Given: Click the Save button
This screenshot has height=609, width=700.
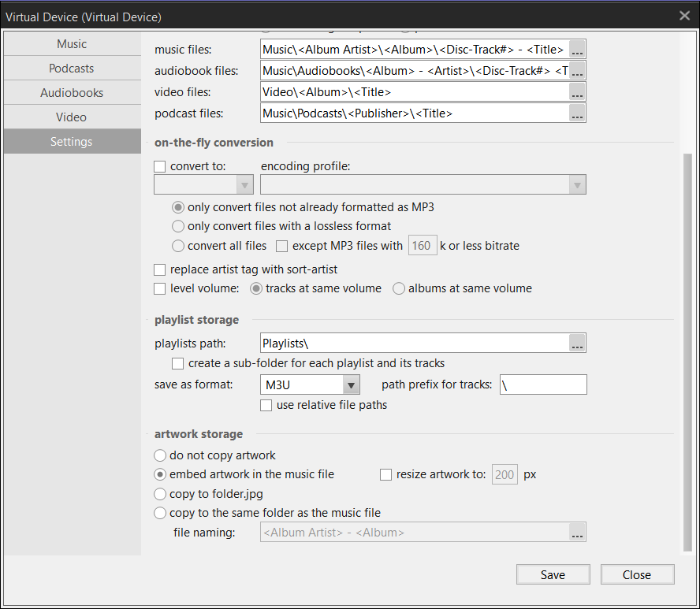Looking at the screenshot, I should click(x=553, y=574).
